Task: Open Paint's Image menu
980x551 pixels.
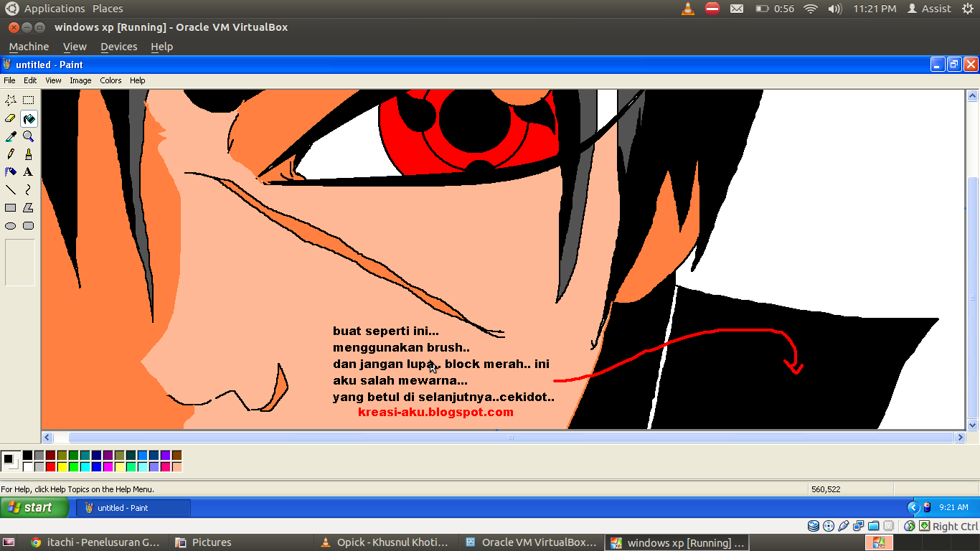Action: coord(80,80)
